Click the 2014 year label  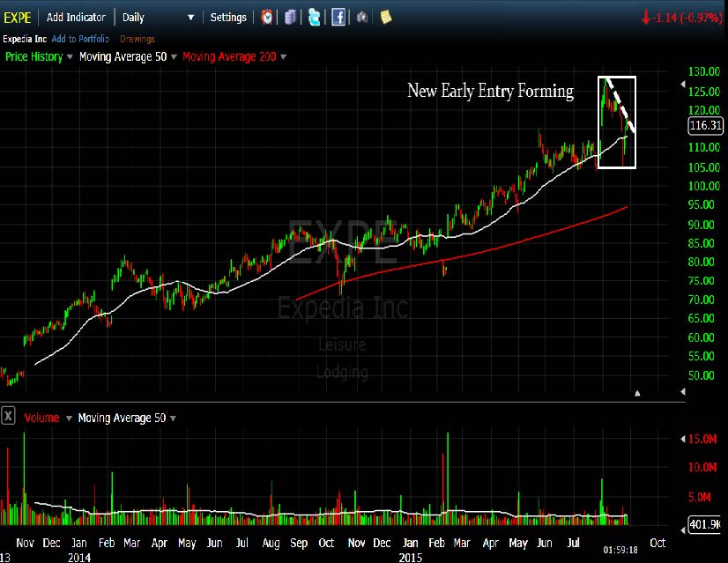[79, 558]
